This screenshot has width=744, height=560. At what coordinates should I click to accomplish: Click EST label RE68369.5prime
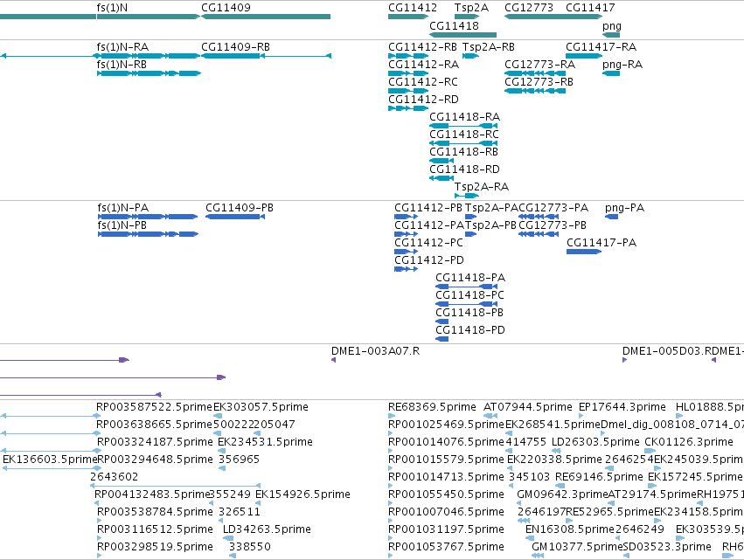[432, 407]
